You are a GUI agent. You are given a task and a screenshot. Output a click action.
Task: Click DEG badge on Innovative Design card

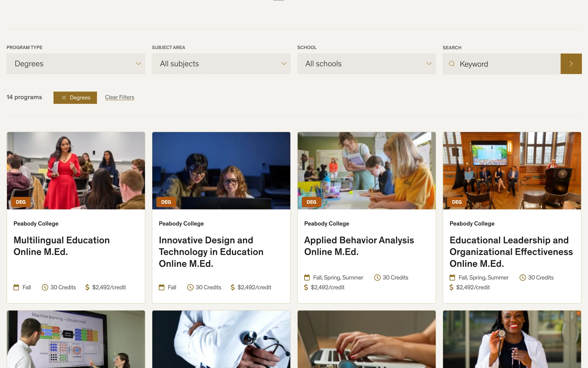166,202
